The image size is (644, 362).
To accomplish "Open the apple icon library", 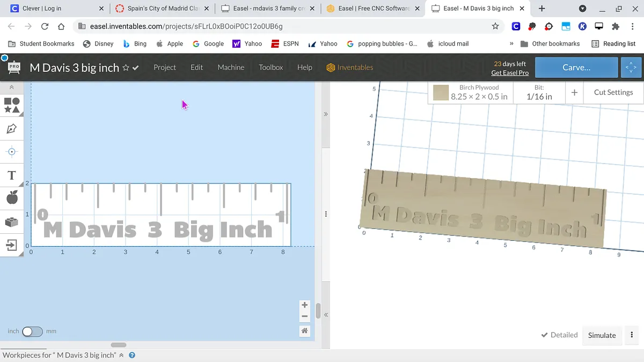I will point(12,198).
